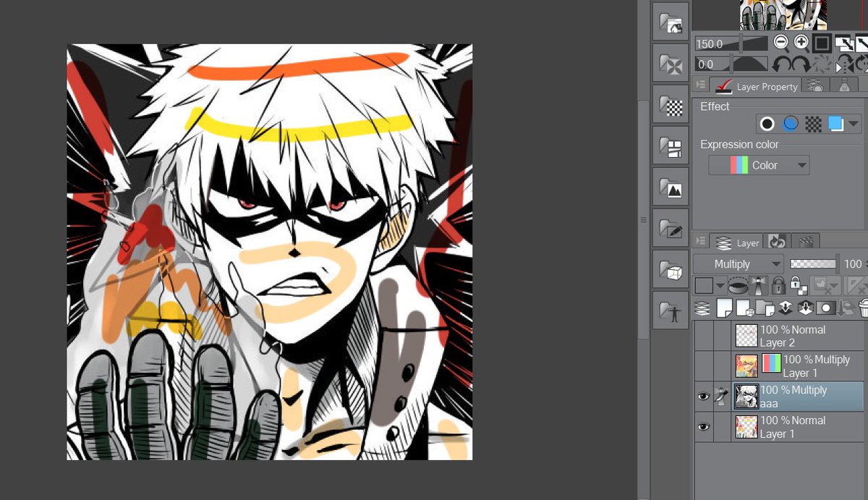Image resolution: width=868 pixels, height=500 pixels.
Task: Click the RGB expression color icon on Layer 1
Action: click(771, 363)
